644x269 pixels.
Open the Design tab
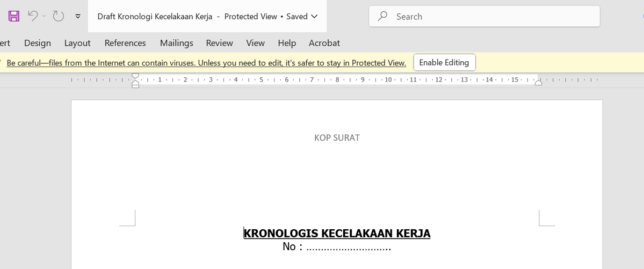pyautogui.click(x=38, y=43)
